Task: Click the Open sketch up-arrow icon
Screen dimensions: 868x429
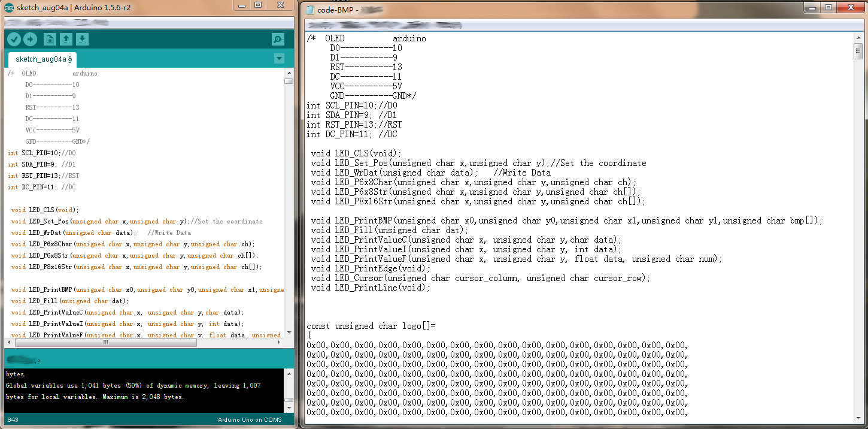Action: click(66, 40)
